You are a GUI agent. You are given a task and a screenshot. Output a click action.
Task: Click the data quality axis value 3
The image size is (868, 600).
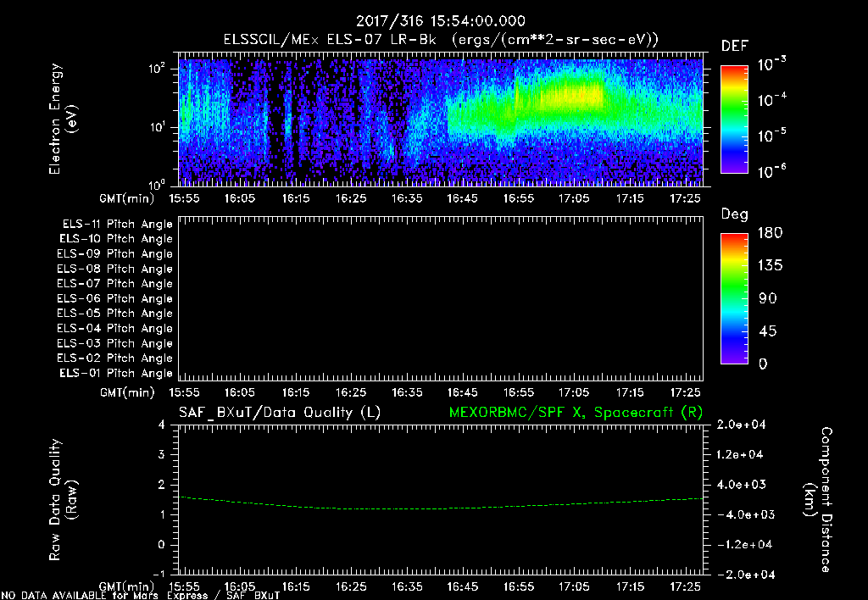tap(162, 455)
